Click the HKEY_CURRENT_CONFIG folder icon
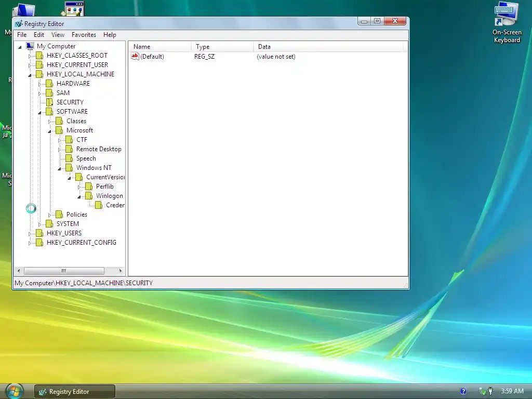532x399 pixels. click(x=39, y=242)
